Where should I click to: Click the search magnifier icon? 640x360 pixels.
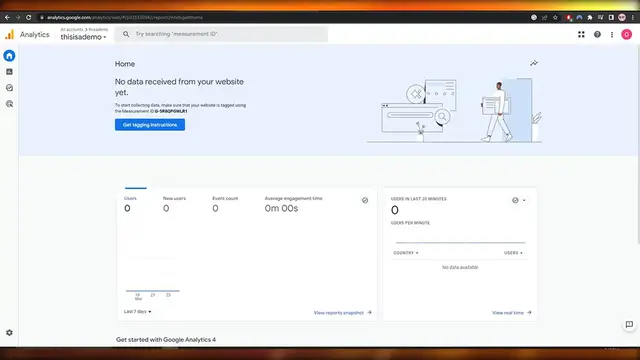126,34
